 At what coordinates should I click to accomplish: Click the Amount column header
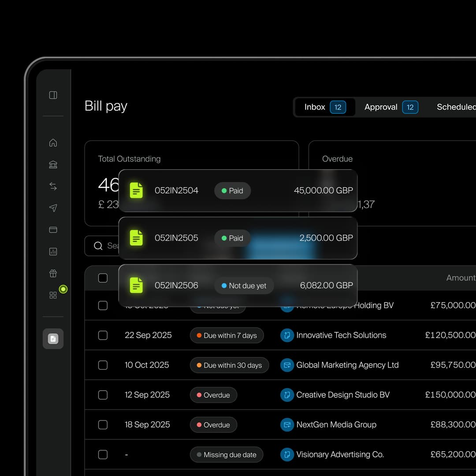(x=461, y=278)
